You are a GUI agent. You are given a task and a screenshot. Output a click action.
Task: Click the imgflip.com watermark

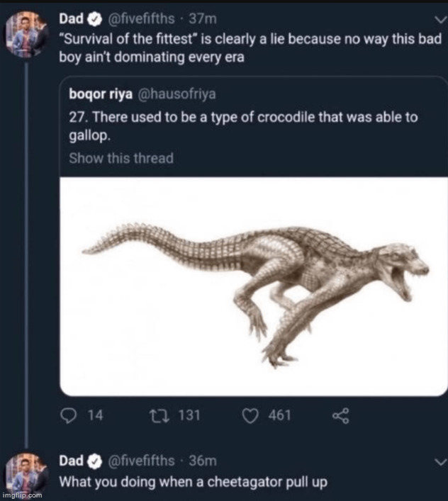(x=22, y=495)
